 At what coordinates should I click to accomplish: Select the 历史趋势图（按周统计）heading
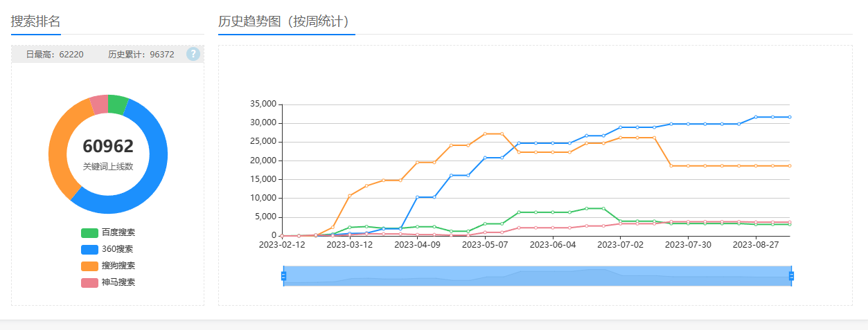point(286,21)
